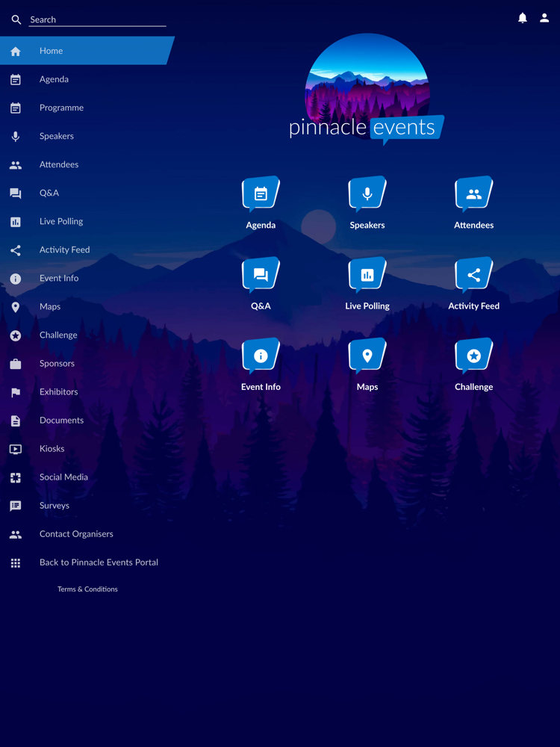
Task: Go to Documents in the sidebar
Action: point(86,420)
